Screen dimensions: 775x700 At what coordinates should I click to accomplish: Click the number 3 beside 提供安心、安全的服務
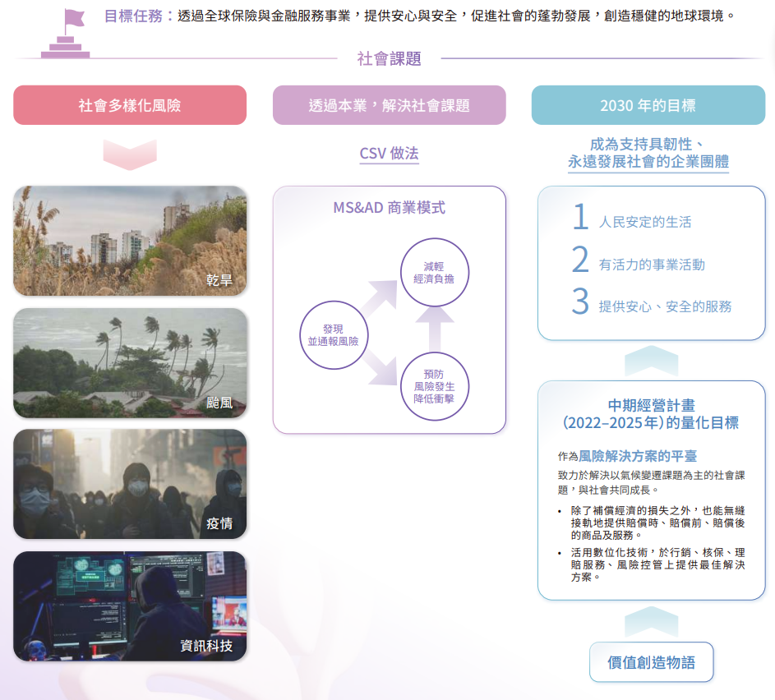tap(580, 302)
